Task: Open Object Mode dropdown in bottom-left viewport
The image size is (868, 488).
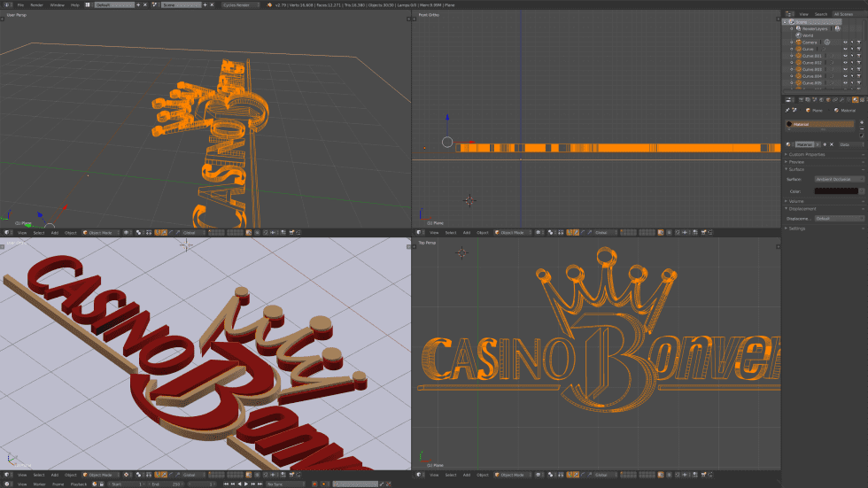Action: (101, 475)
